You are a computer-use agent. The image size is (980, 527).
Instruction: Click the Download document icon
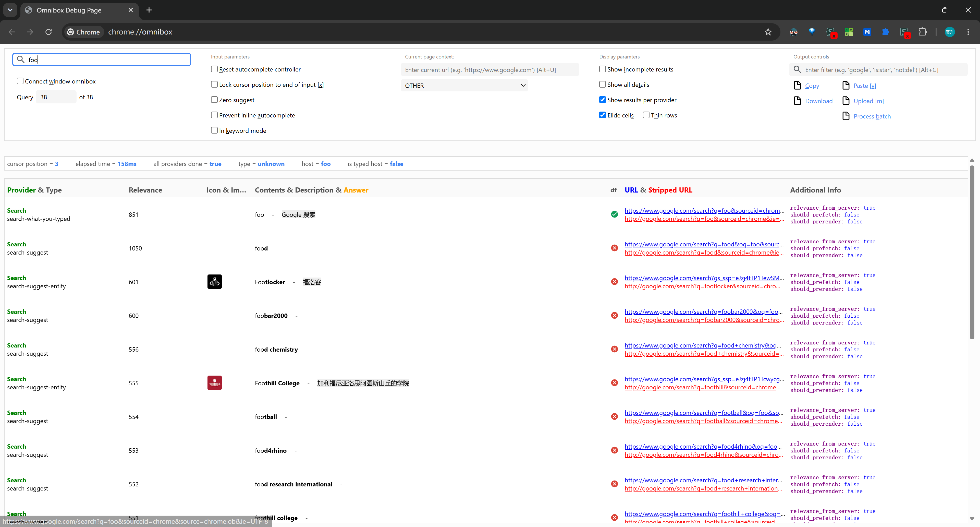pyautogui.click(x=797, y=101)
